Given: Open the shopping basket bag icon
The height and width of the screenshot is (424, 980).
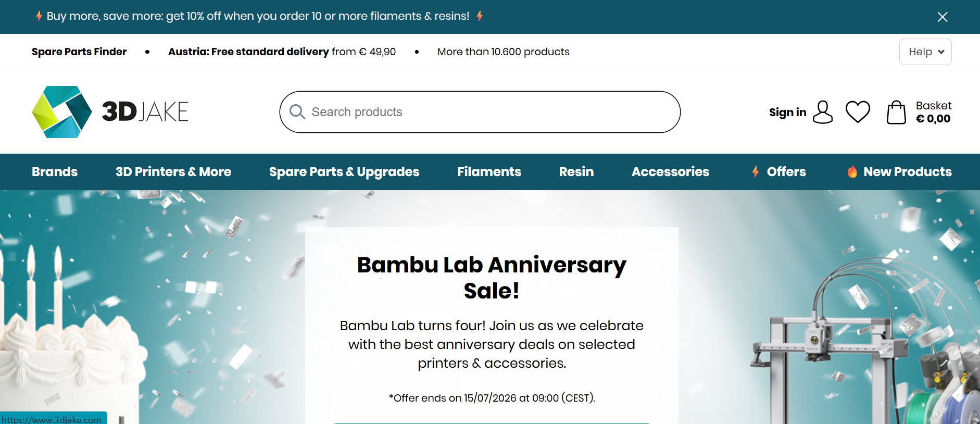Looking at the screenshot, I should point(896,112).
